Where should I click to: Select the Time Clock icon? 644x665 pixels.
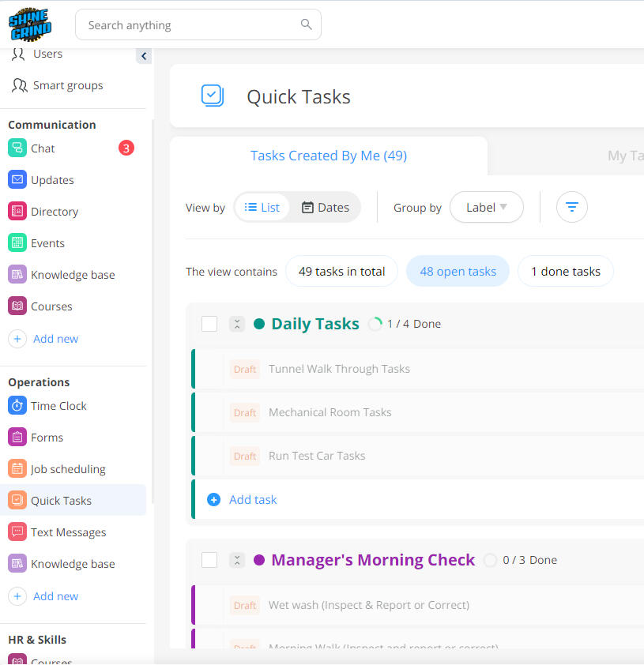[x=17, y=405]
